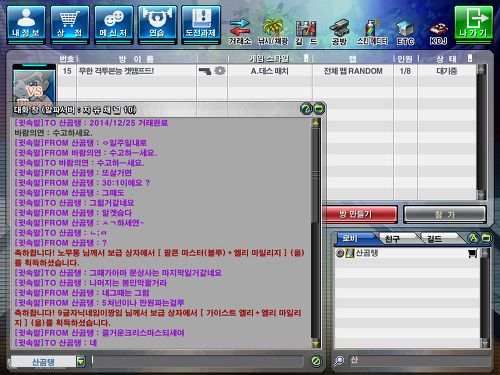Sort by the 방 이름 column header
500x375 pixels.
[x=136, y=59]
